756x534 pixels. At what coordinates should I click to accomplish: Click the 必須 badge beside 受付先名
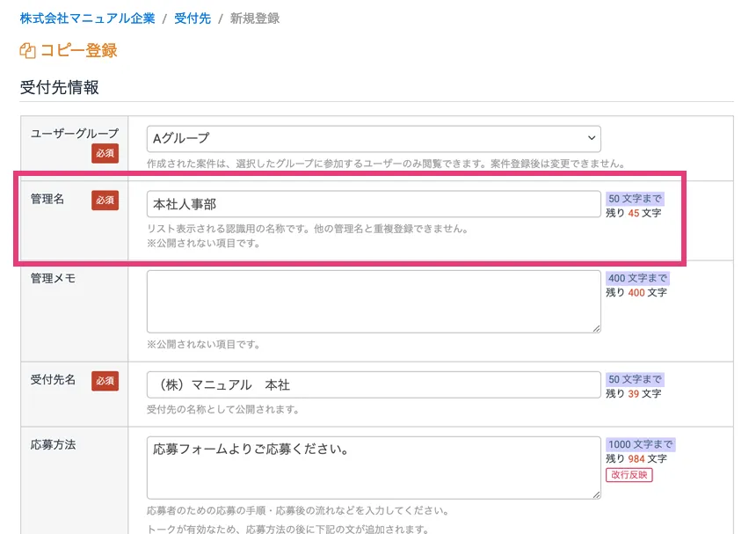coord(105,381)
